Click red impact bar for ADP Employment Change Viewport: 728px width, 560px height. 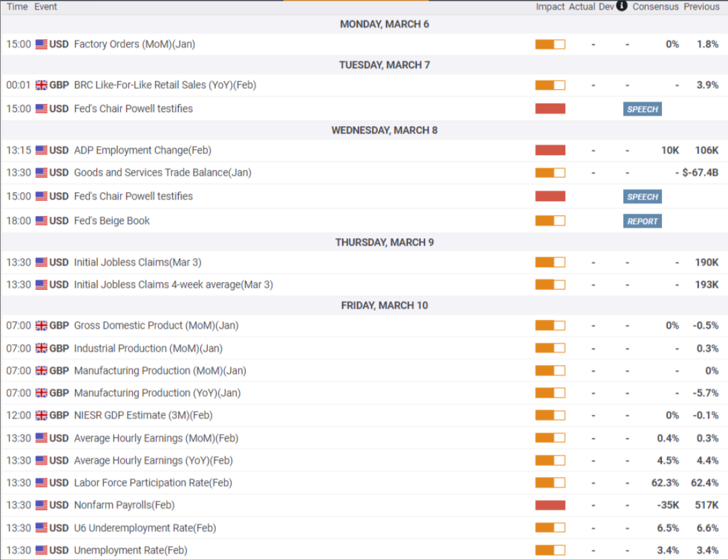click(x=550, y=150)
